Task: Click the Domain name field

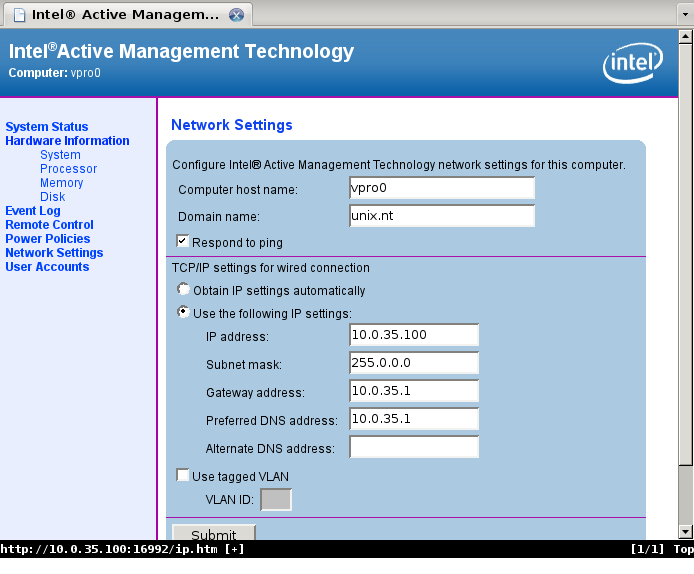Action: pos(442,216)
